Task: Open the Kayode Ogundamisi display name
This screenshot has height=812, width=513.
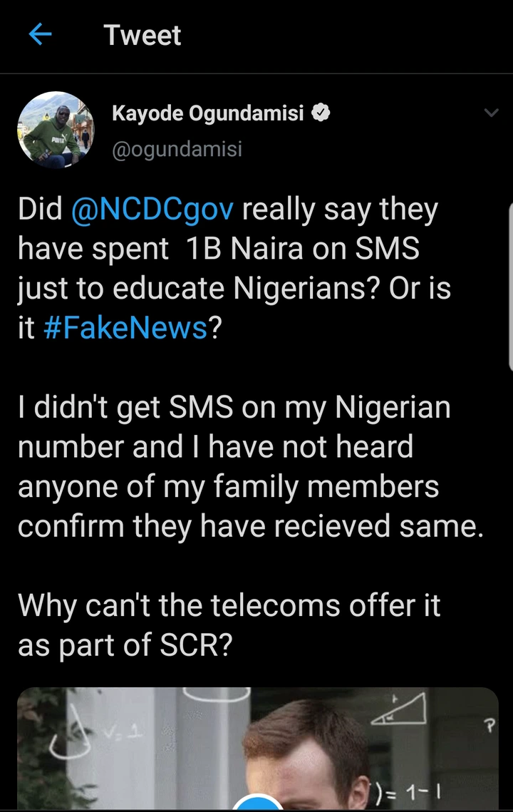Action: [x=208, y=113]
